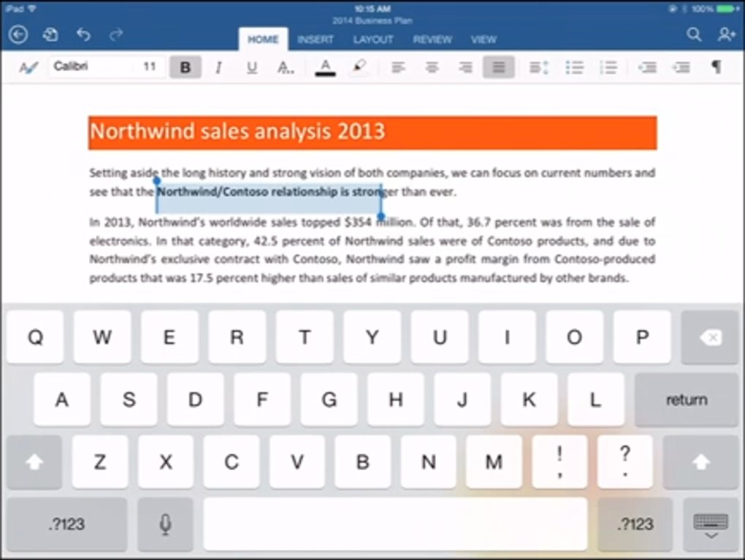The height and width of the screenshot is (560, 745).
Task: Switch to the REVIEW tab
Action: [432, 39]
